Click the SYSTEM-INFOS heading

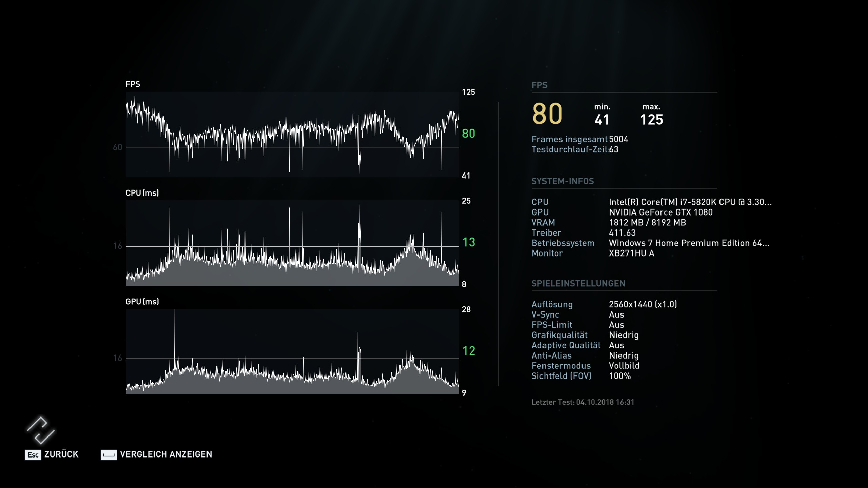[563, 181]
